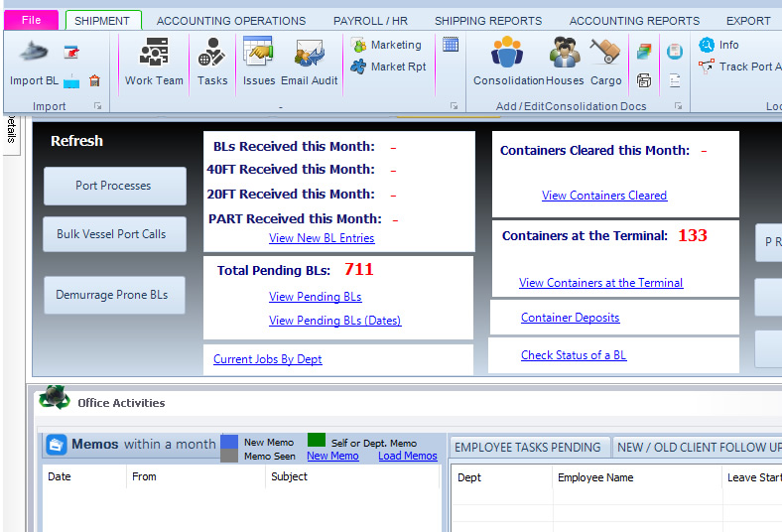Click the calendar grid icon
Screen dimensions: 782x532
pyautogui.click(x=451, y=45)
